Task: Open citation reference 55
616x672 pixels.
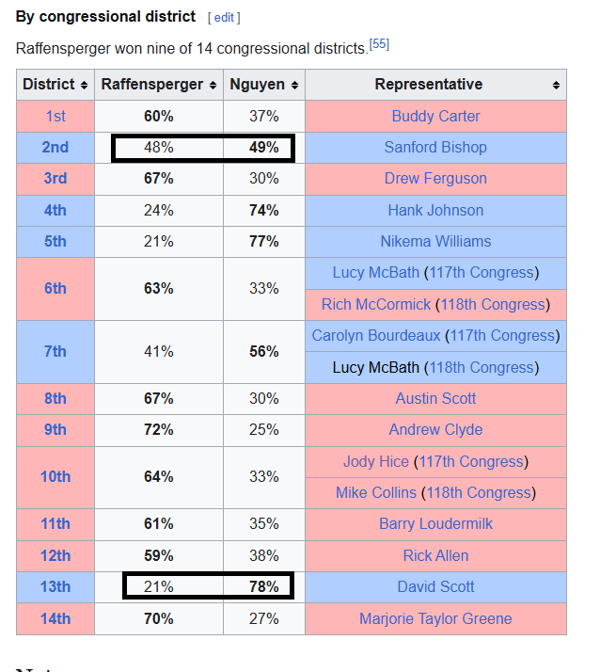Action: click(x=379, y=44)
